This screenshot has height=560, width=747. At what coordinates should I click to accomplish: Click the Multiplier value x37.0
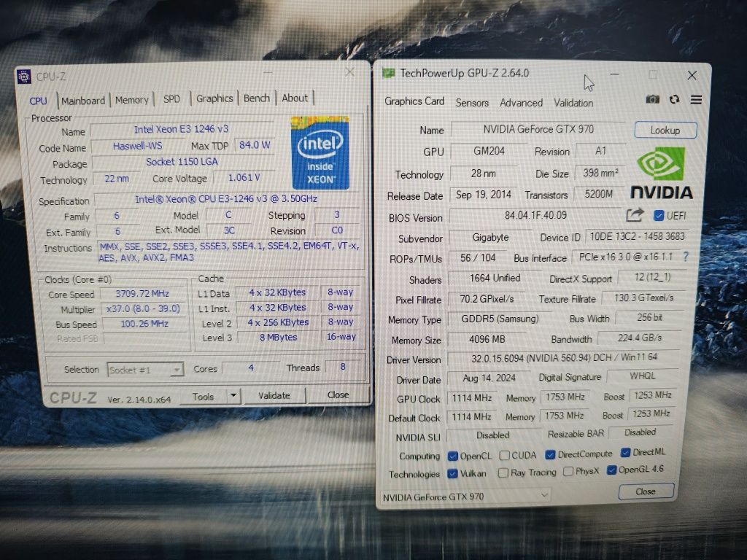143,308
